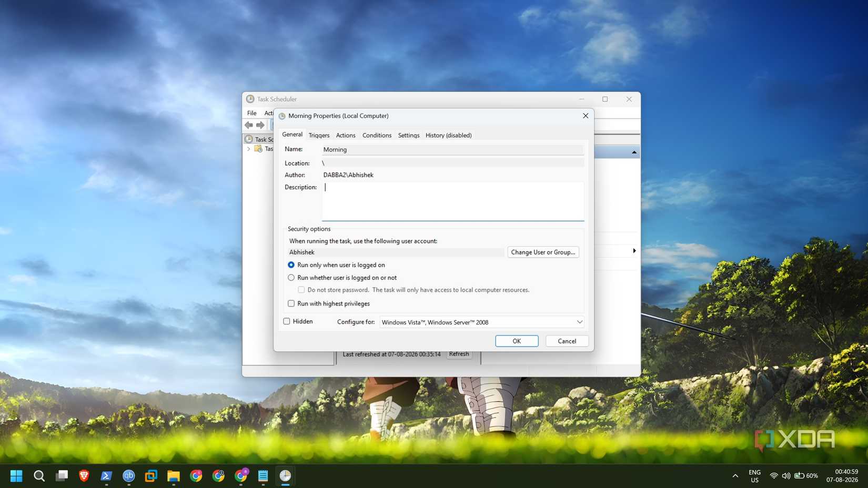868x488 pixels.
Task: Close the Task Scheduler window
Action: click(x=629, y=99)
